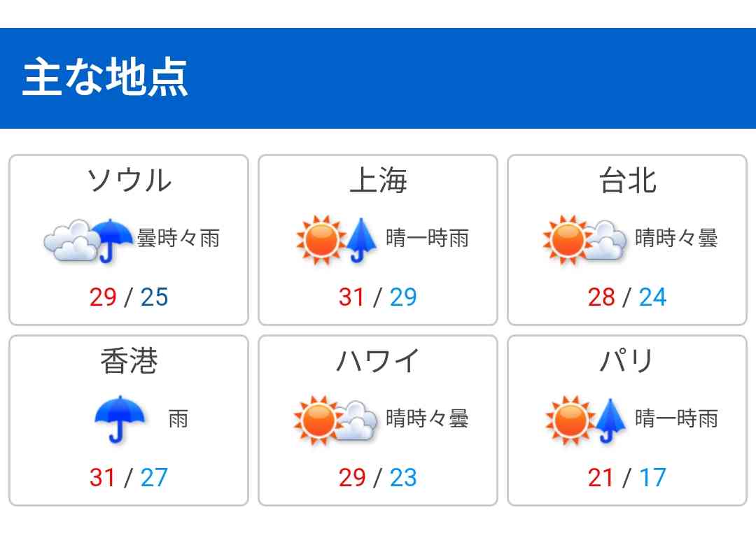756x538 pixels.
Task: Click the cloud and umbrella icon for ソウル
Action: (88, 240)
